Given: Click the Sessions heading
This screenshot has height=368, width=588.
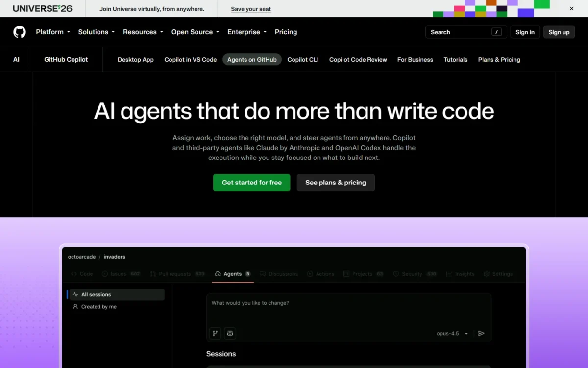Looking at the screenshot, I should (221, 354).
